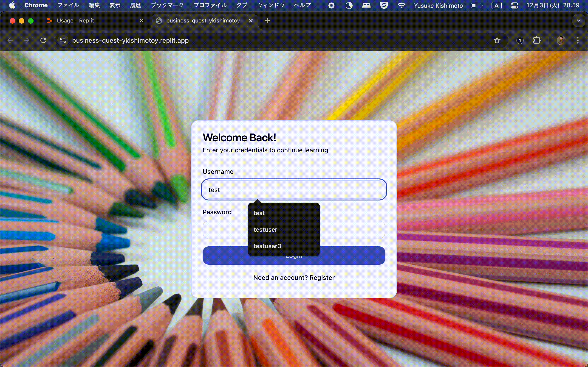Screen dimensions: 588x367
Task: Close the business-quest tab
Action: tap(251, 21)
